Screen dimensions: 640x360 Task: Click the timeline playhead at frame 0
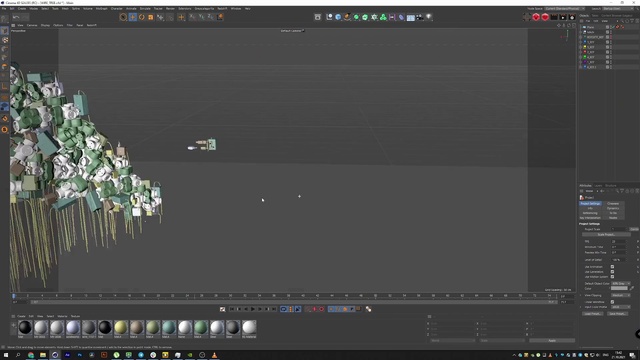click(13, 296)
